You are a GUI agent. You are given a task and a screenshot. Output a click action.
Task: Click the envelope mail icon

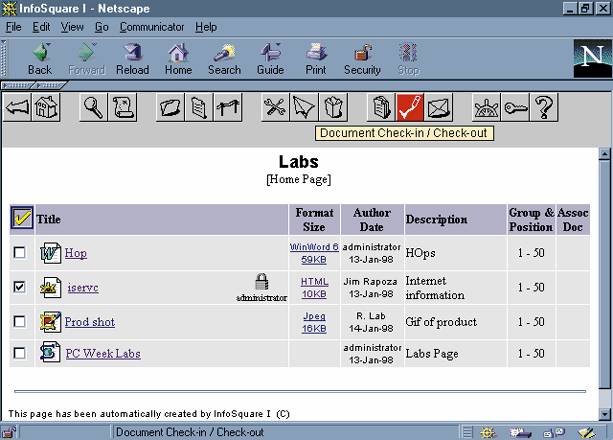438,107
